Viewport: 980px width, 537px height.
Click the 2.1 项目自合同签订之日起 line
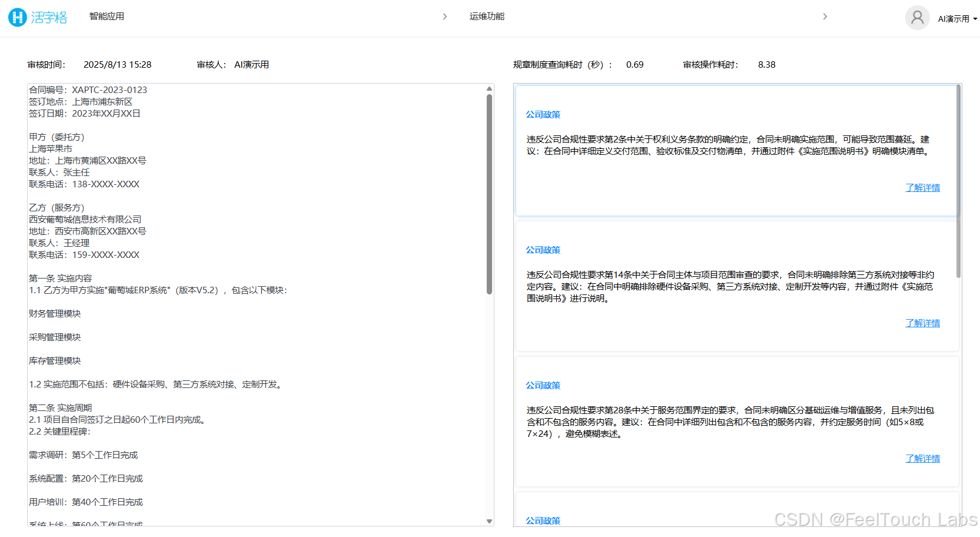point(119,420)
